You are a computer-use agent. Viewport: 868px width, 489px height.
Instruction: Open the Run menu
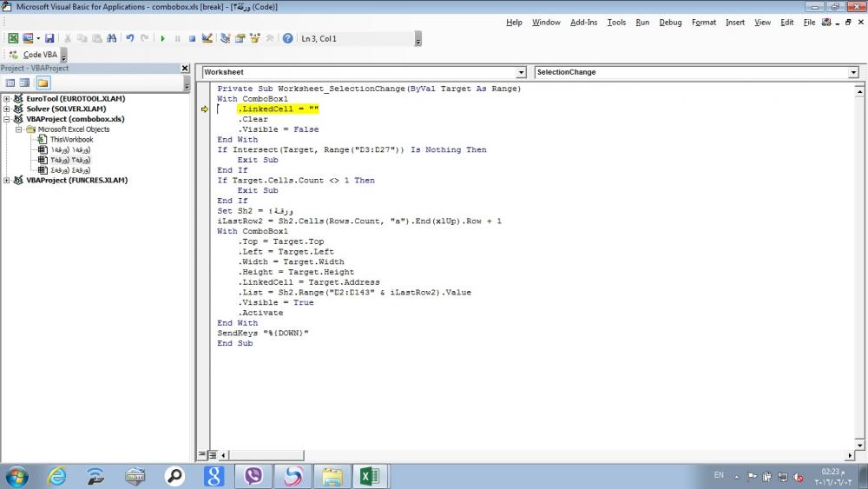(642, 23)
